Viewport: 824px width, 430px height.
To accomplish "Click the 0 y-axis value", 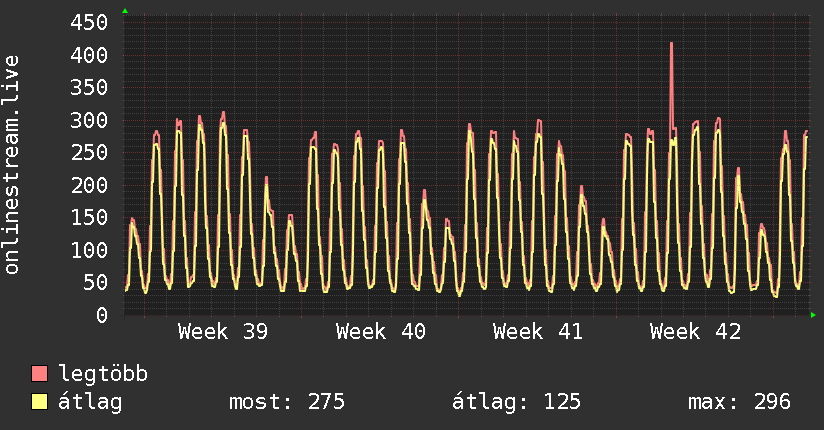I will click(102, 315).
